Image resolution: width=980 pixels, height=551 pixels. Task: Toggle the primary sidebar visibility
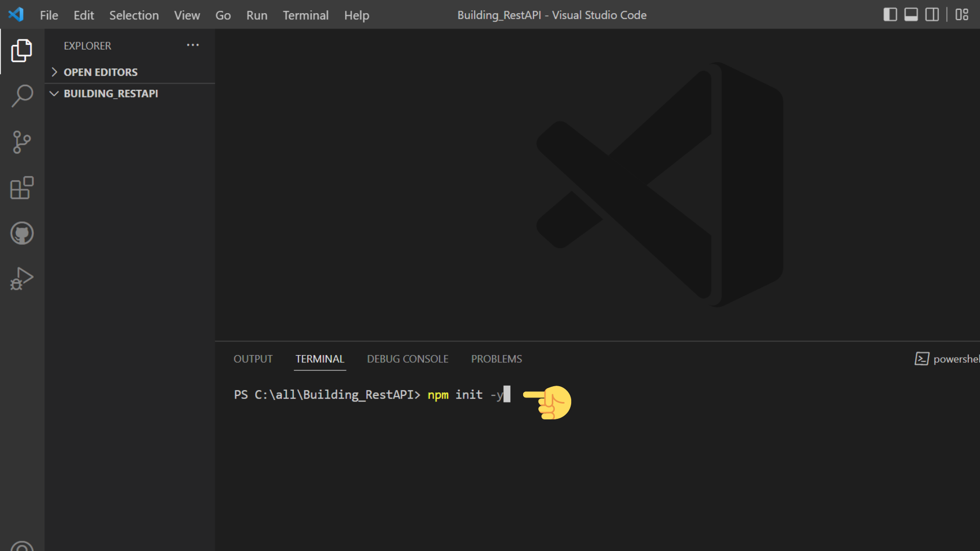(890, 14)
